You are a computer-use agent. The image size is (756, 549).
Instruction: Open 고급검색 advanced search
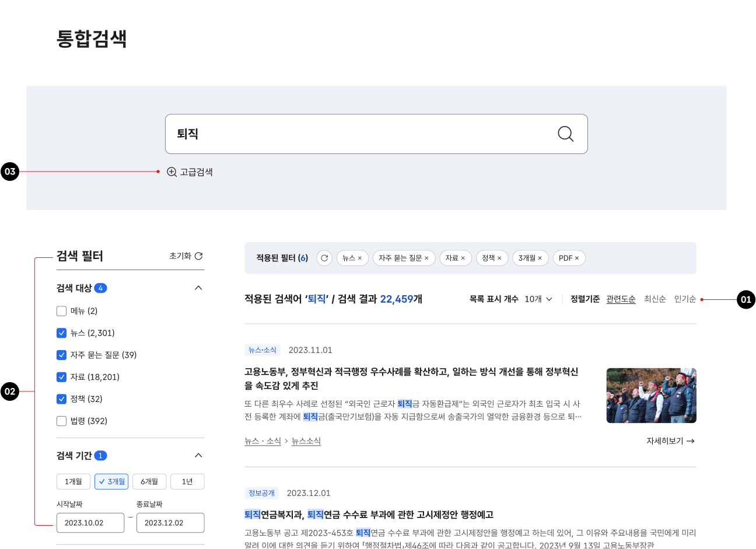(x=190, y=172)
